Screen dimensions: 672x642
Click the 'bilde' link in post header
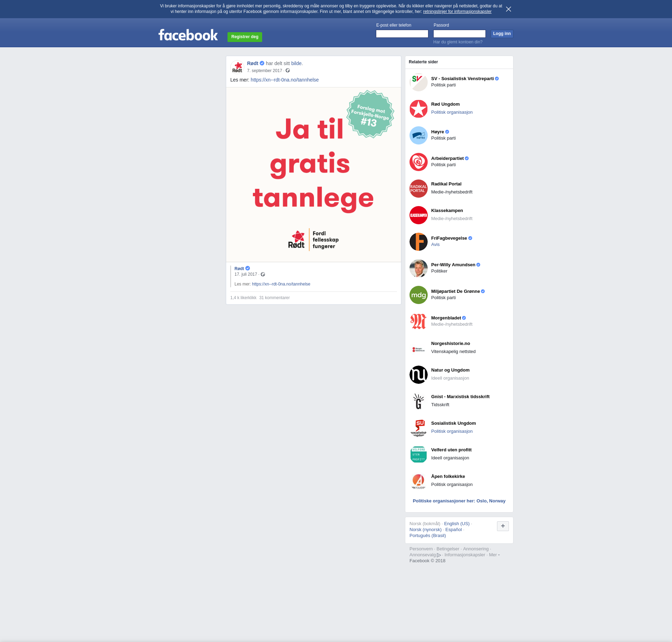click(296, 63)
